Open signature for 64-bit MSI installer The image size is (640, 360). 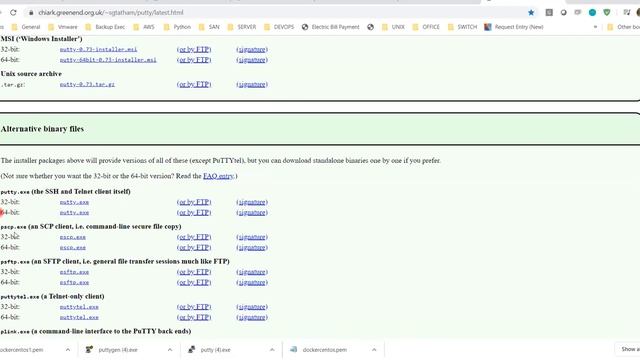252,60
